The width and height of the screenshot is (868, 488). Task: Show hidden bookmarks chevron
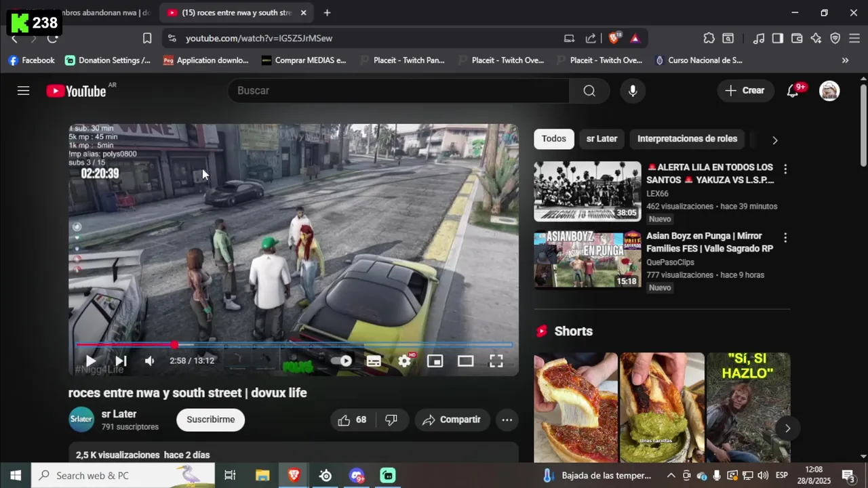(845, 60)
